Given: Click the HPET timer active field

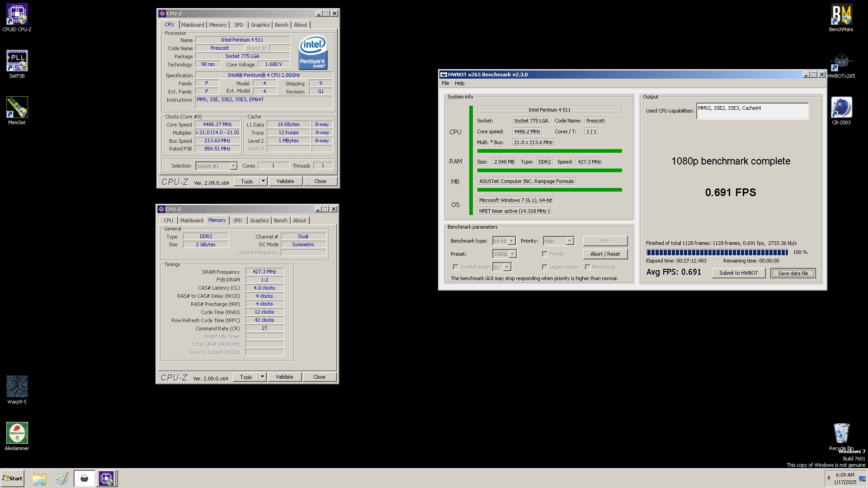Looking at the screenshot, I should click(514, 211).
